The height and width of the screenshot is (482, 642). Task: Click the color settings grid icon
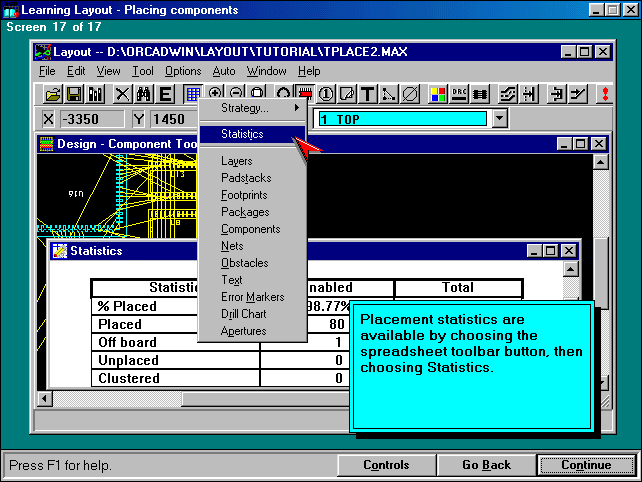pos(438,94)
